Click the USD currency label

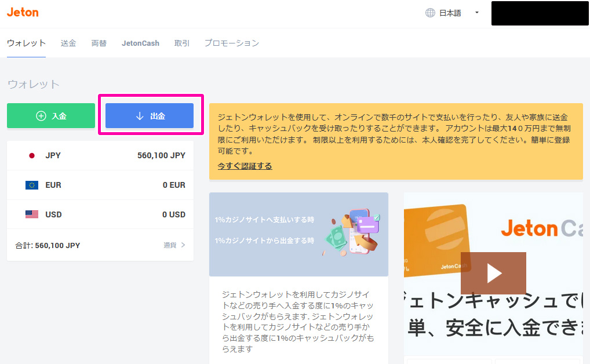(53, 214)
